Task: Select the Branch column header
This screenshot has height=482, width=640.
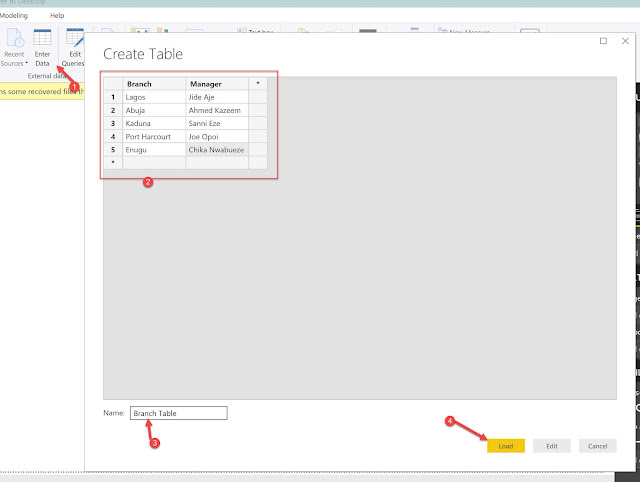Action: click(x=154, y=84)
